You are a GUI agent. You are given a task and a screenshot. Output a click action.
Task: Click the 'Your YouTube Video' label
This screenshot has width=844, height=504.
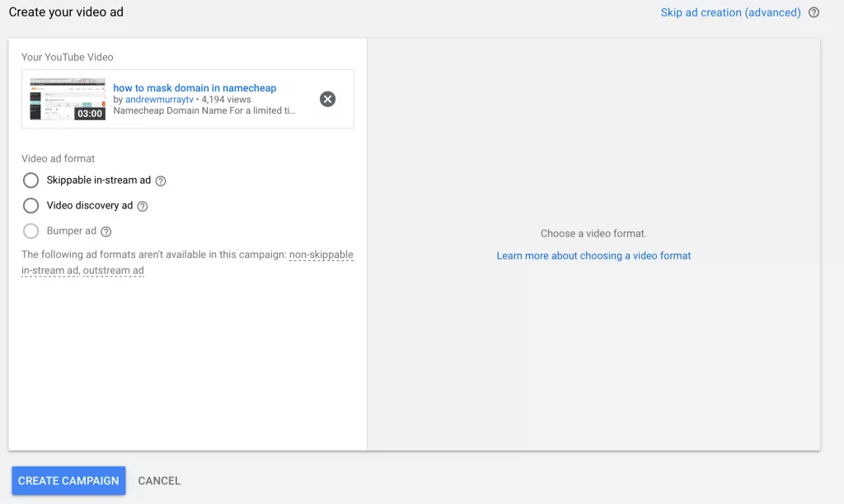(x=68, y=57)
